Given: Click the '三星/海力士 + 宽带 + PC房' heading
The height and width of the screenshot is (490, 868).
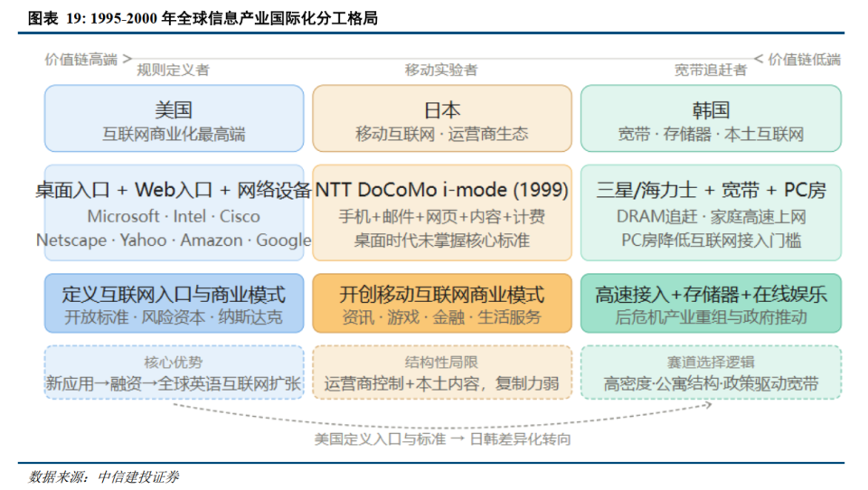Looking at the screenshot, I should pos(711,190).
